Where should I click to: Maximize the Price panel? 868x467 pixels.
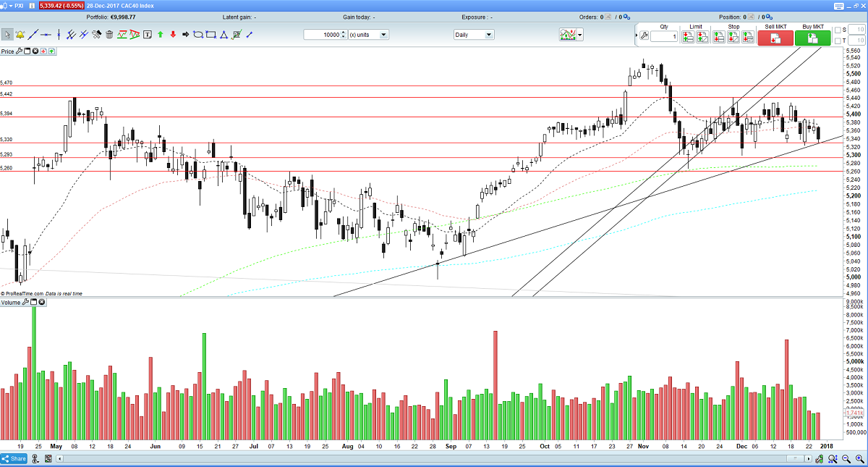pyautogui.click(x=27, y=51)
